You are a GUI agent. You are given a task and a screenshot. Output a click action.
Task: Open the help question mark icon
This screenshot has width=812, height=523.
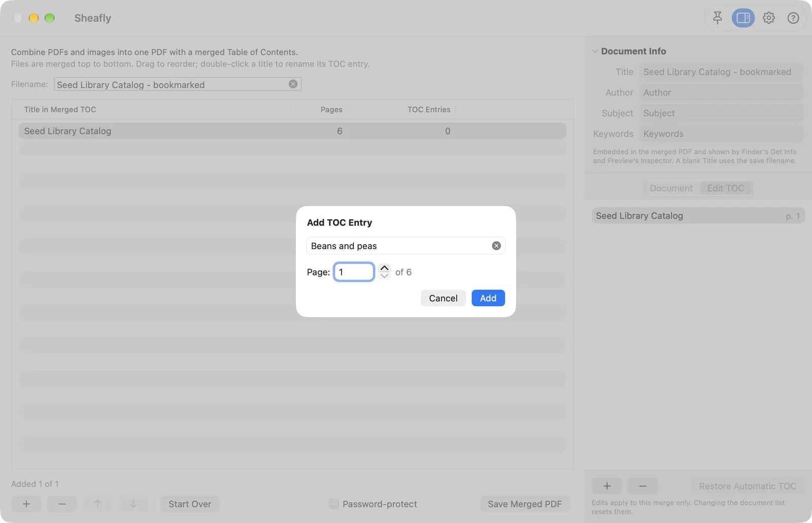(793, 18)
